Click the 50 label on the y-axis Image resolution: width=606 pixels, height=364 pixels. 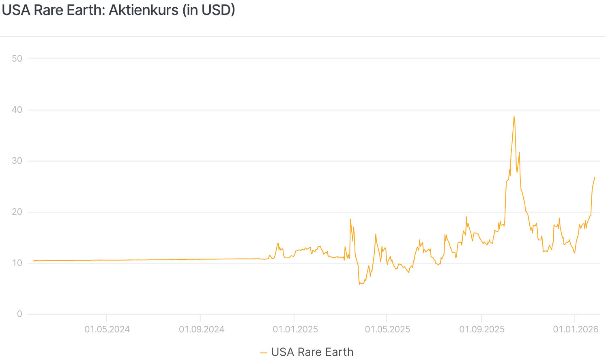click(17, 58)
